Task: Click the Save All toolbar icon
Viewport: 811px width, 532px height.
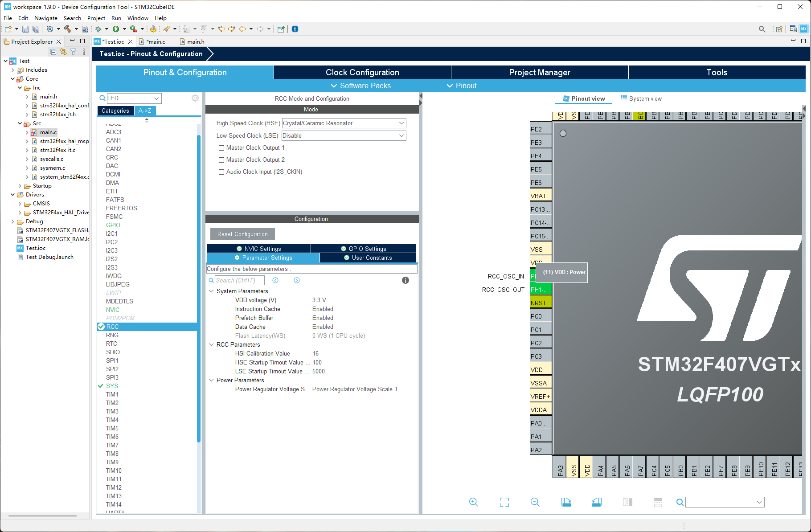Action: pos(36,29)
